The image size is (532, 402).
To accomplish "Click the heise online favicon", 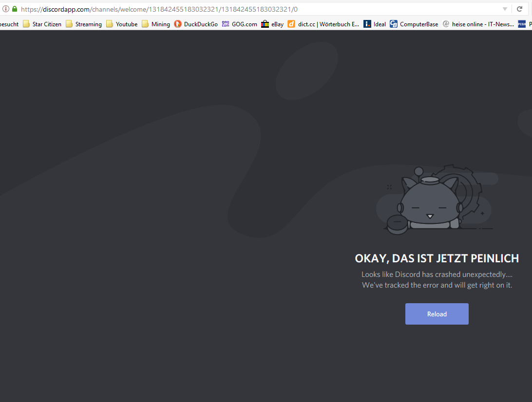I will [x=446, y=24].
